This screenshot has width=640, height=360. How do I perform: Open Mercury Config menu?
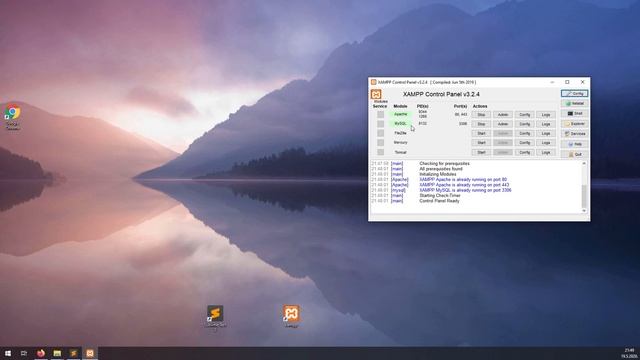click(524, 143)
